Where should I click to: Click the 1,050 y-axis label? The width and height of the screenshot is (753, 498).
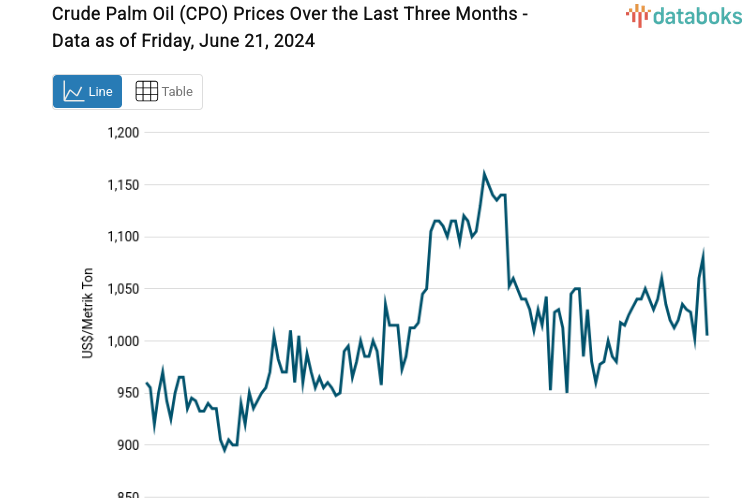click(123, 289)
